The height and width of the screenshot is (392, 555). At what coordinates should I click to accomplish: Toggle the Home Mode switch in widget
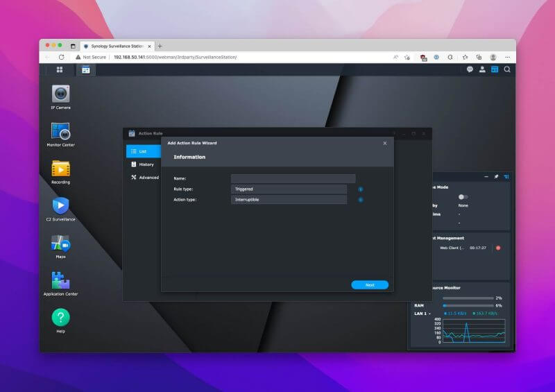(x=463, y=197)
